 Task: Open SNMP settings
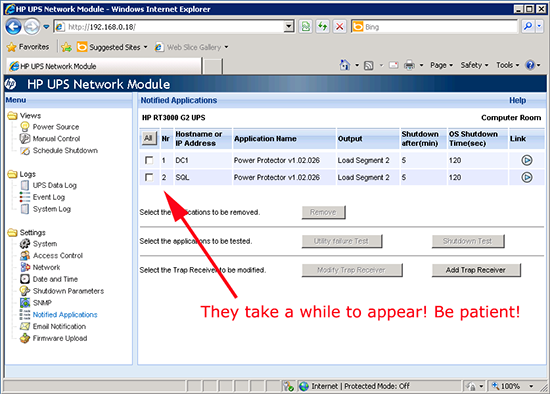pos(42,303)
